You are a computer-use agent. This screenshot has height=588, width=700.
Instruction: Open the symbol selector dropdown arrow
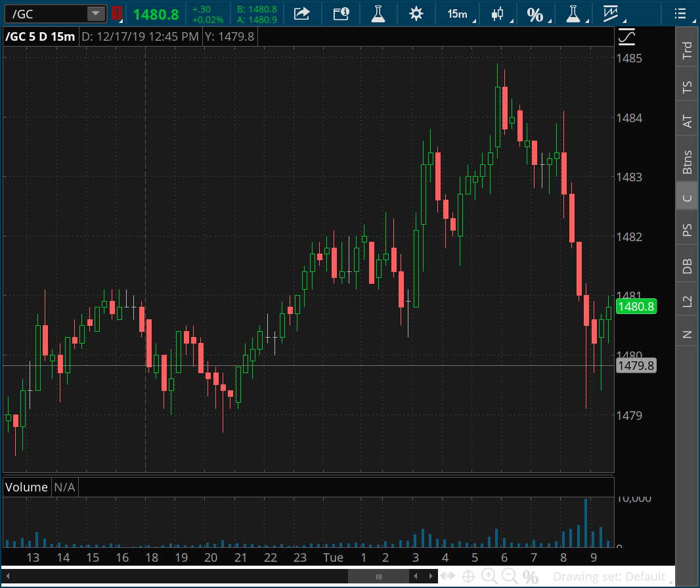pos(96,14)
